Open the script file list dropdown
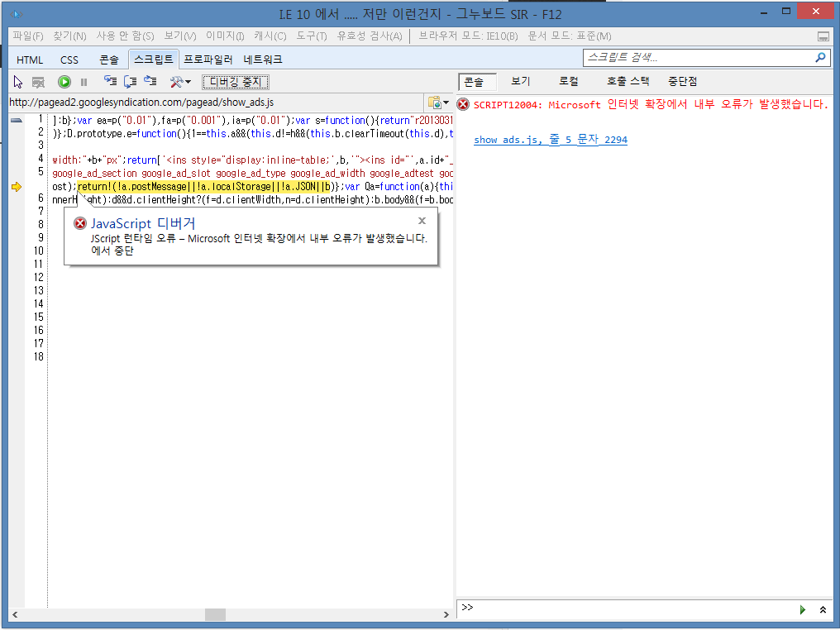 (438, 103)
